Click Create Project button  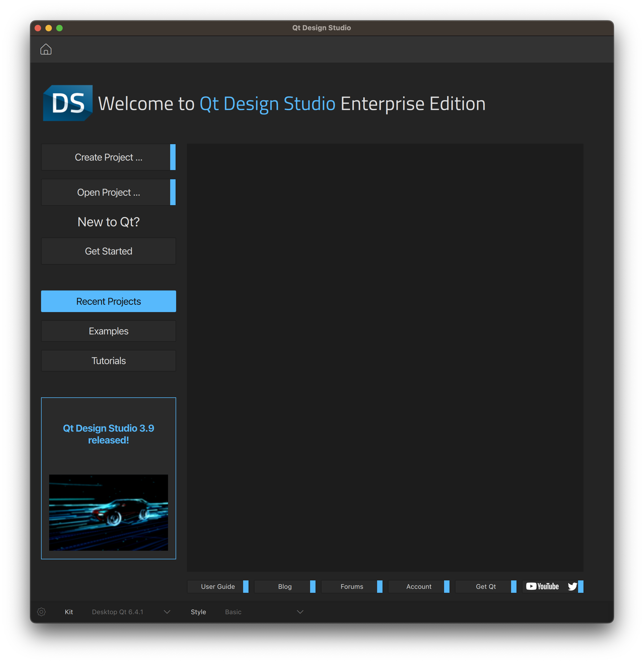tap(108, 157)
